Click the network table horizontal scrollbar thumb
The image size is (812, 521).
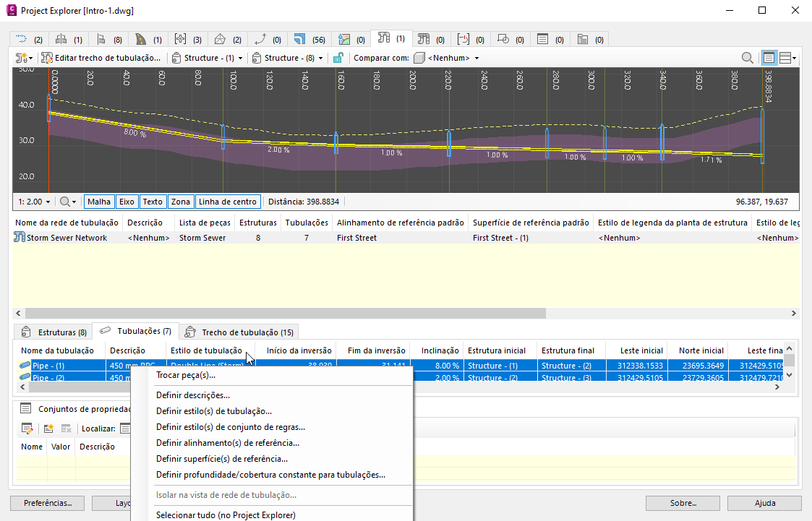[286, 313]
